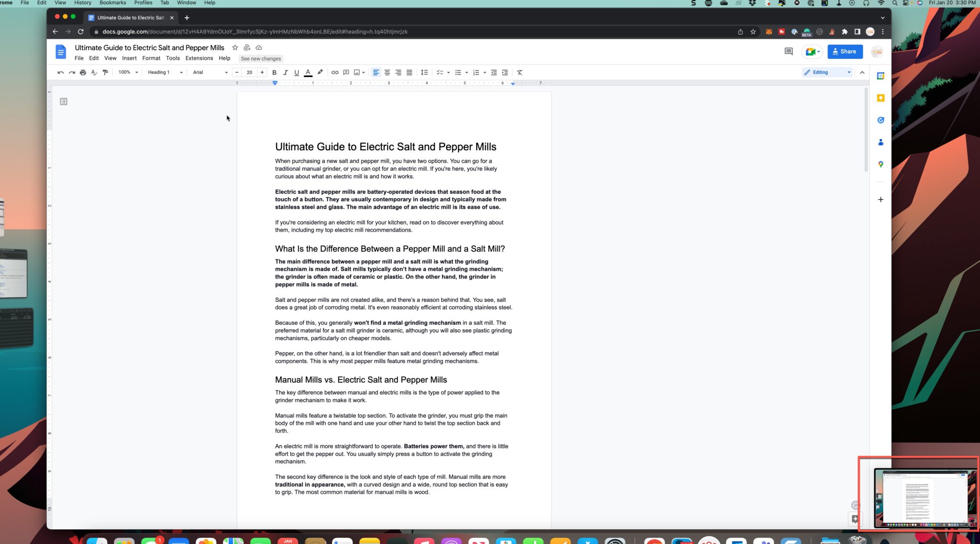This screenshot has height=544, width=980.
Task: Toggle document outline panel icon
Action: point(64,101)
